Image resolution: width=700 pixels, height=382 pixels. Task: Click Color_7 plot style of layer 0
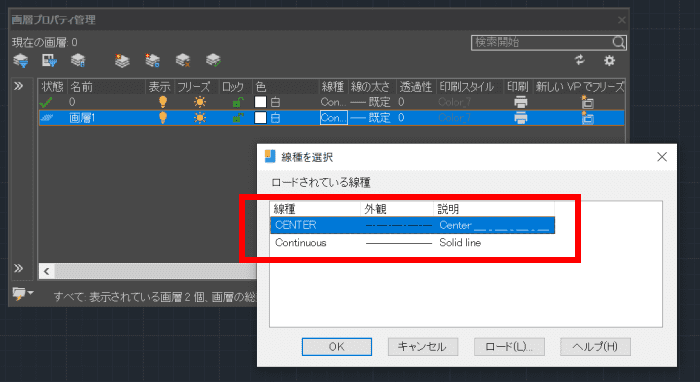click(x=454, y=102)
